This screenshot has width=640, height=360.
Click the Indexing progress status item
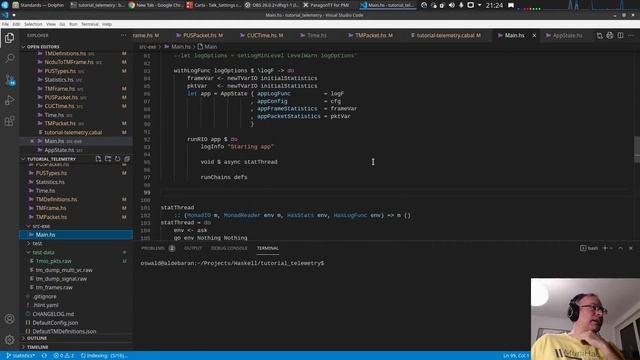[x=104, y=356]
